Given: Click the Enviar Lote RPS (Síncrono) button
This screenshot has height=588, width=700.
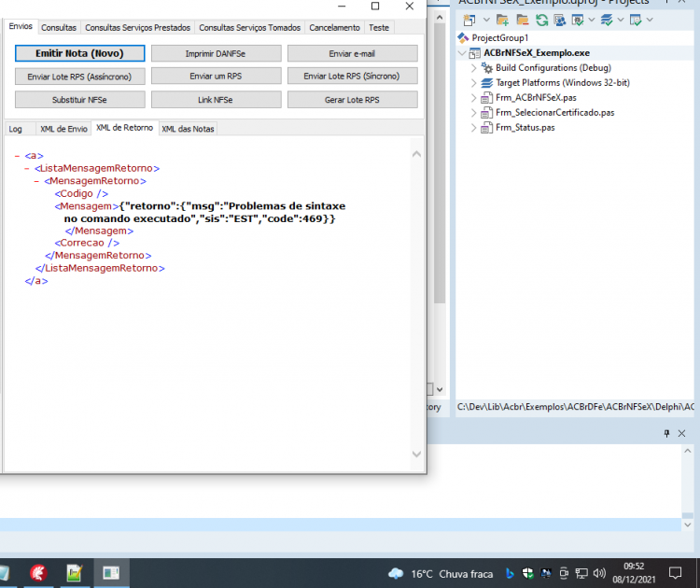Looking at the screenshot, I should tap(352, 77).
